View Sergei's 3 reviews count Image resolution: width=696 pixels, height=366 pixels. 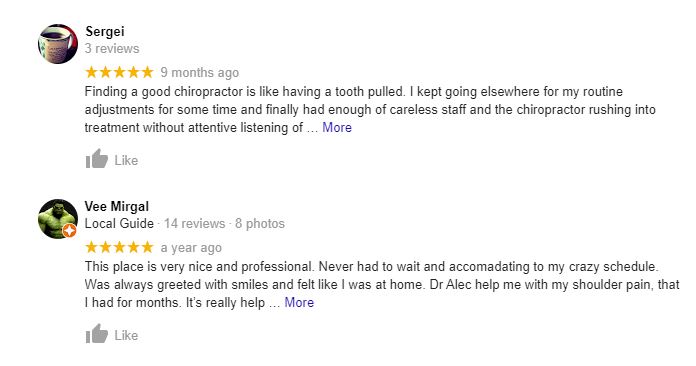pos(112,48)
